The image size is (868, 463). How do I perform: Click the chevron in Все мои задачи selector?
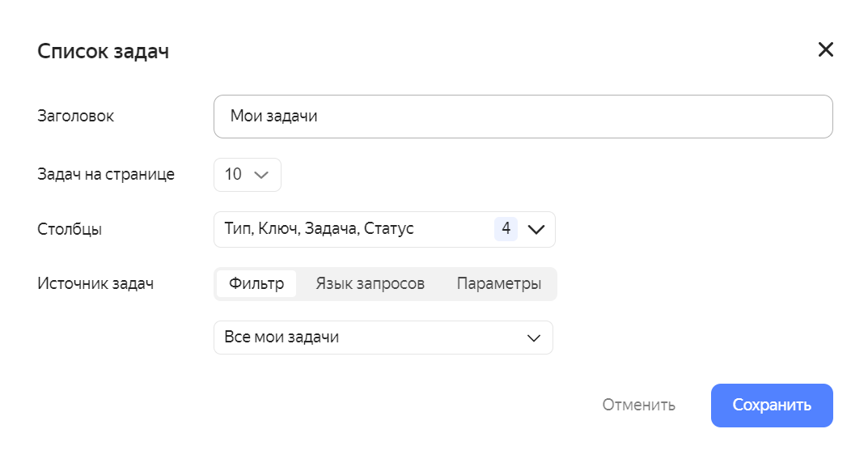(x=533, y=338)
